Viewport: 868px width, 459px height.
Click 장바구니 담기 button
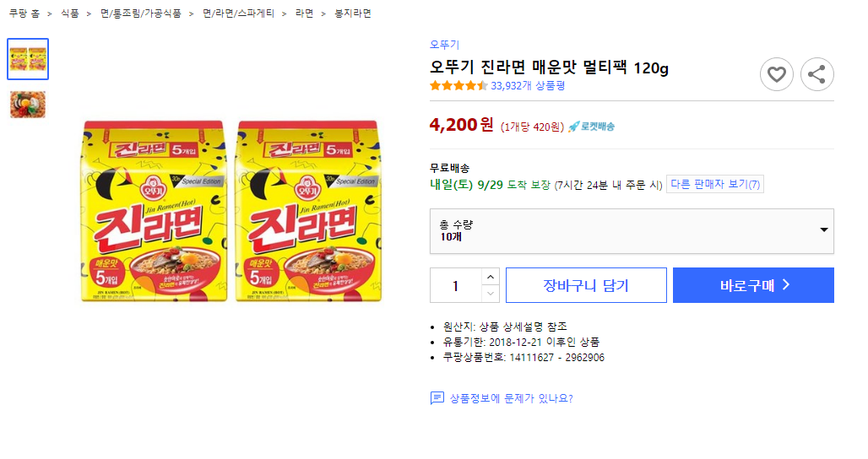click(x=586, y=285)
